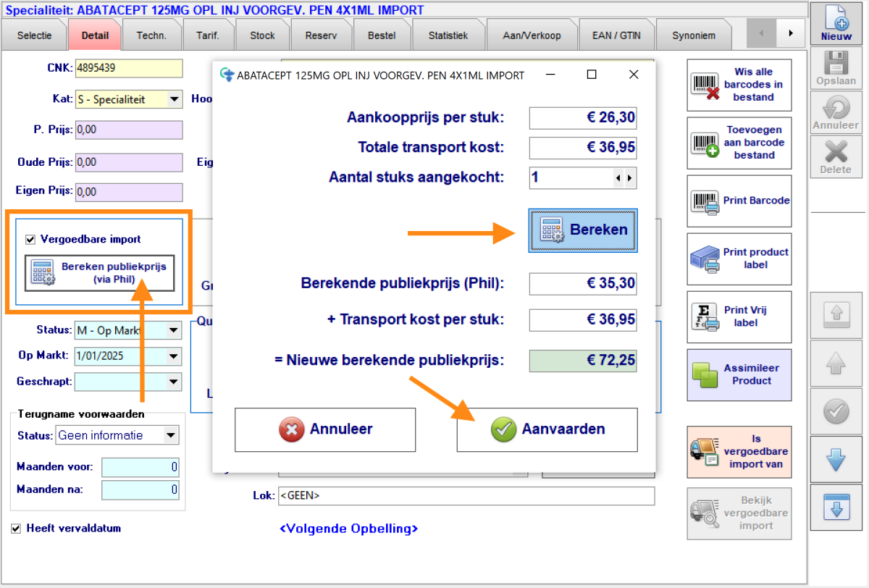Image resolution: width=869 pixels, height=588 pixels.
Task: Click the Delete X icon
Action: (836, 156)
